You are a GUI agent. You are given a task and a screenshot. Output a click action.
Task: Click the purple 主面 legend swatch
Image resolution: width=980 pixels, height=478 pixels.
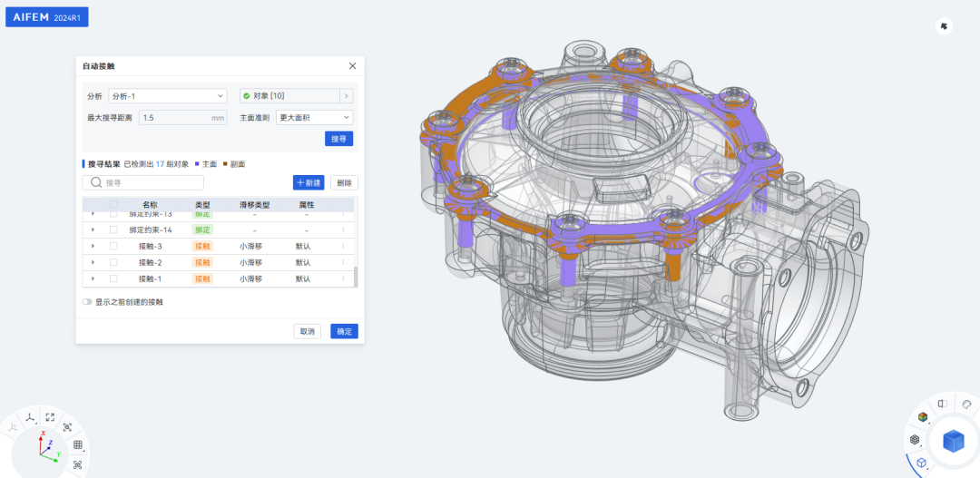[197, 163]
